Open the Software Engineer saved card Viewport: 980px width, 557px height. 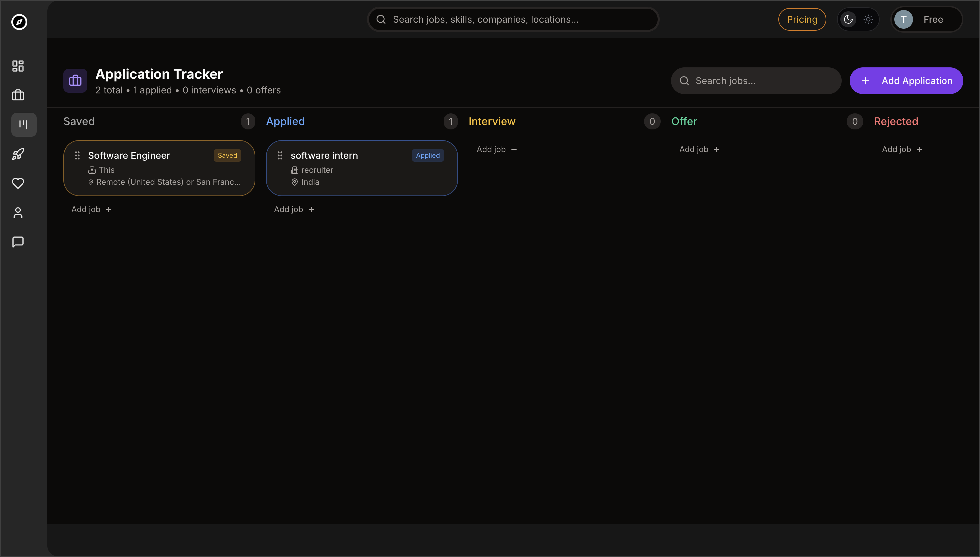click(x=159, y=168)
